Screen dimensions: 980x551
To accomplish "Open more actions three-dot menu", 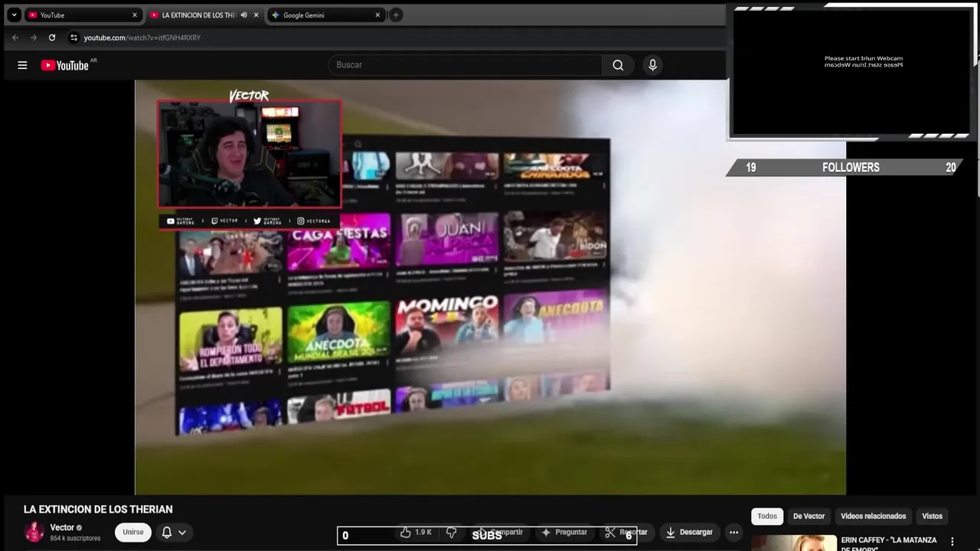I will [x=733, y=532].
